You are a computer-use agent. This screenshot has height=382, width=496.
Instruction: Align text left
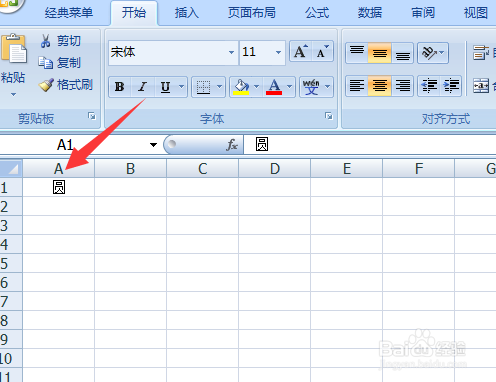(x=357, y=86)
